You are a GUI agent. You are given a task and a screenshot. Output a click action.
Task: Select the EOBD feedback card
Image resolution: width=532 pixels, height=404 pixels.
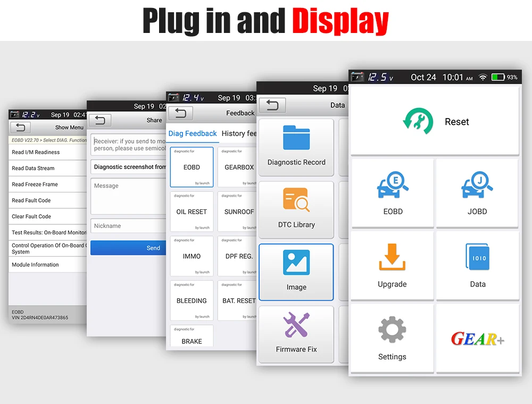192,167
